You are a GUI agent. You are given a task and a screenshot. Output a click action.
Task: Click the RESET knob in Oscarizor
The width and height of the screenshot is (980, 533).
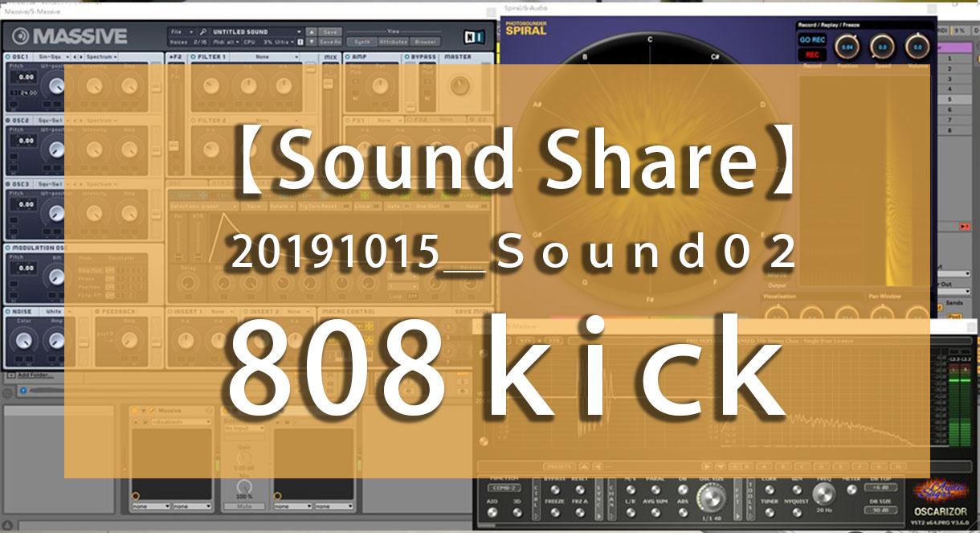coord(580,490)
